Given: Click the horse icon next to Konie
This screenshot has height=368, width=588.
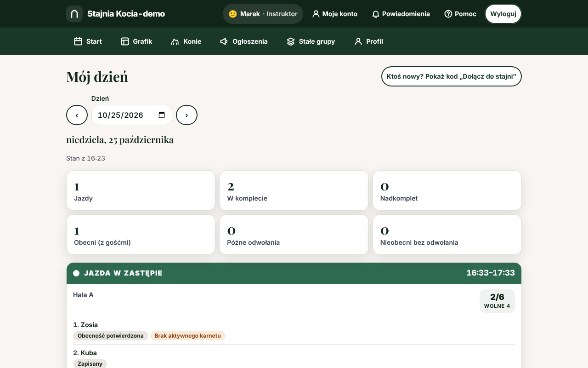Looking at the screenshot, I should (x=175, y=41).
